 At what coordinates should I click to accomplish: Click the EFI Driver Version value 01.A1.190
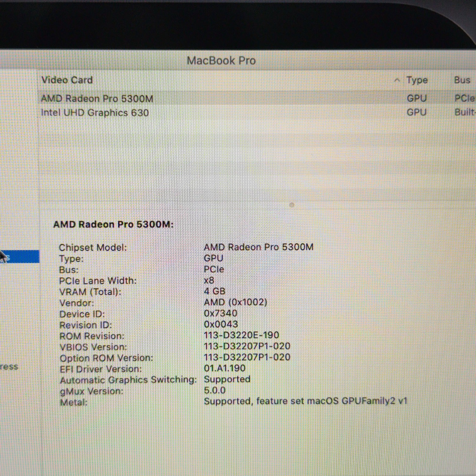click(x=225, y=368)
